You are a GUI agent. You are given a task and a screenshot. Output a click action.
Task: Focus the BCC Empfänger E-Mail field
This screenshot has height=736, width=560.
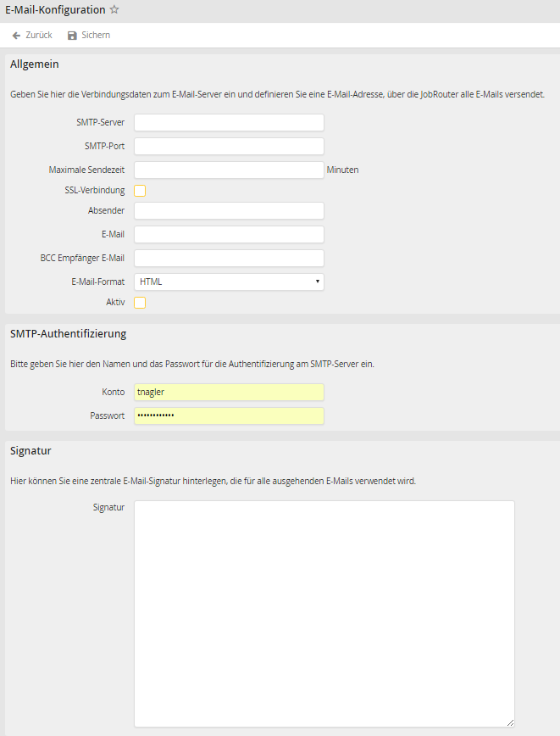coord(229,259)
